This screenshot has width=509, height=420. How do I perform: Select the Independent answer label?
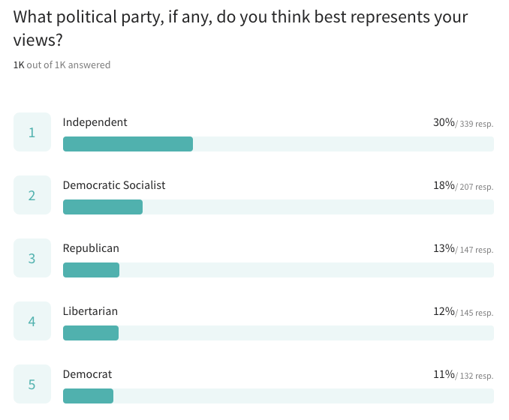point(95,122)
